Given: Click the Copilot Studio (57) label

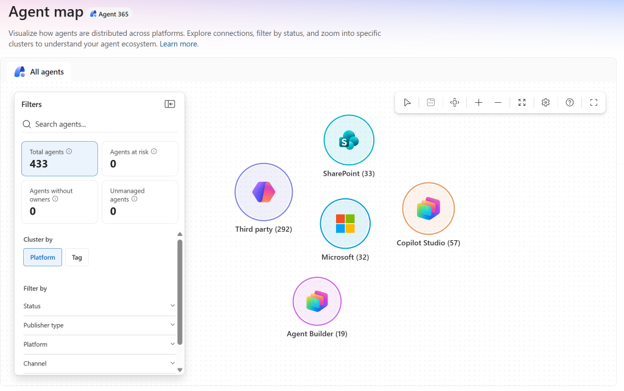Looking at the screenshot, I should click(428, 243).
